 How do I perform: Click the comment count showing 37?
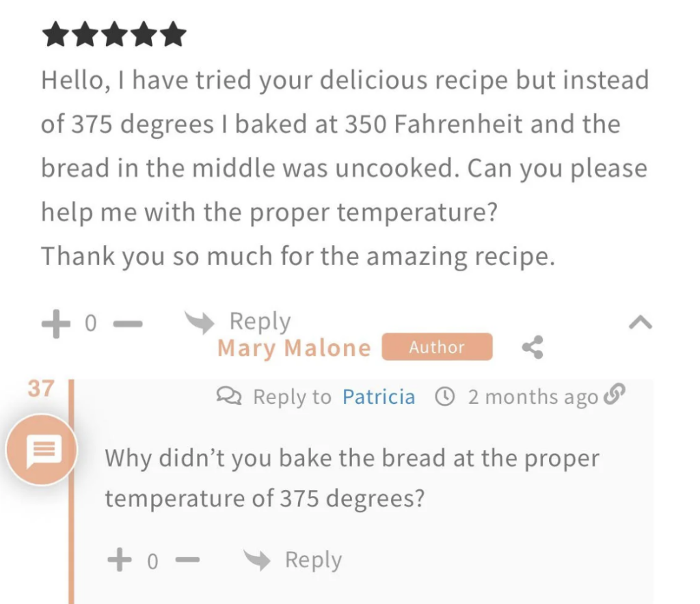click(41, 388)
